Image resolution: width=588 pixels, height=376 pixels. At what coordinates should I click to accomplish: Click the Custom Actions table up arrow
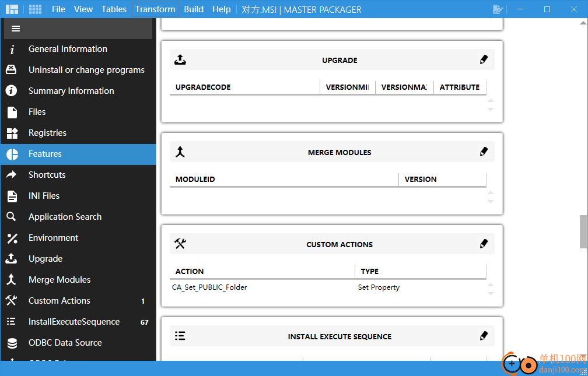click(x=491, y=285)
